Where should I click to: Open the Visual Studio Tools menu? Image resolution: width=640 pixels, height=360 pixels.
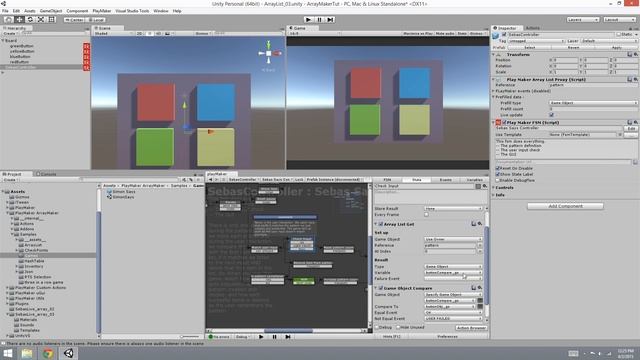[132, 11]
